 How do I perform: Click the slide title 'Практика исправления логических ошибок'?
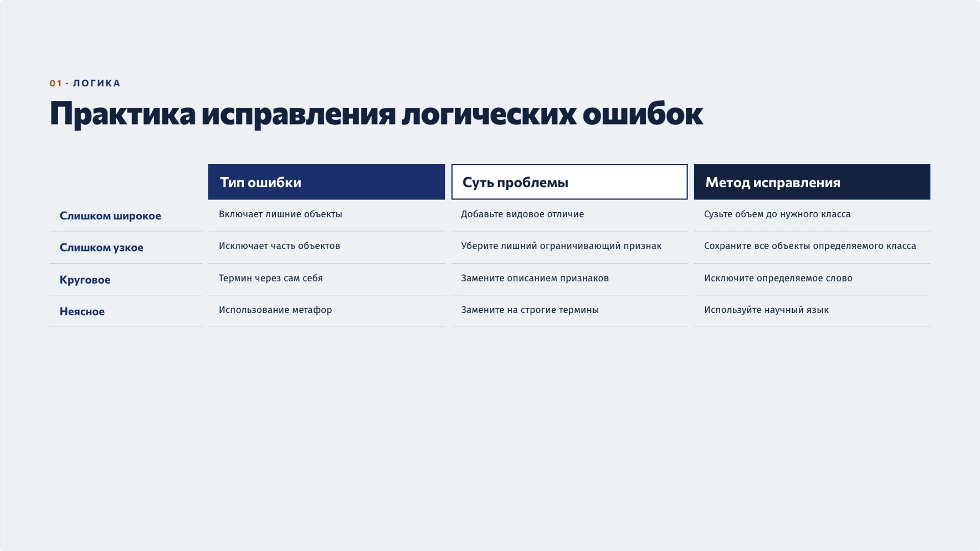[x=376, y=113]
